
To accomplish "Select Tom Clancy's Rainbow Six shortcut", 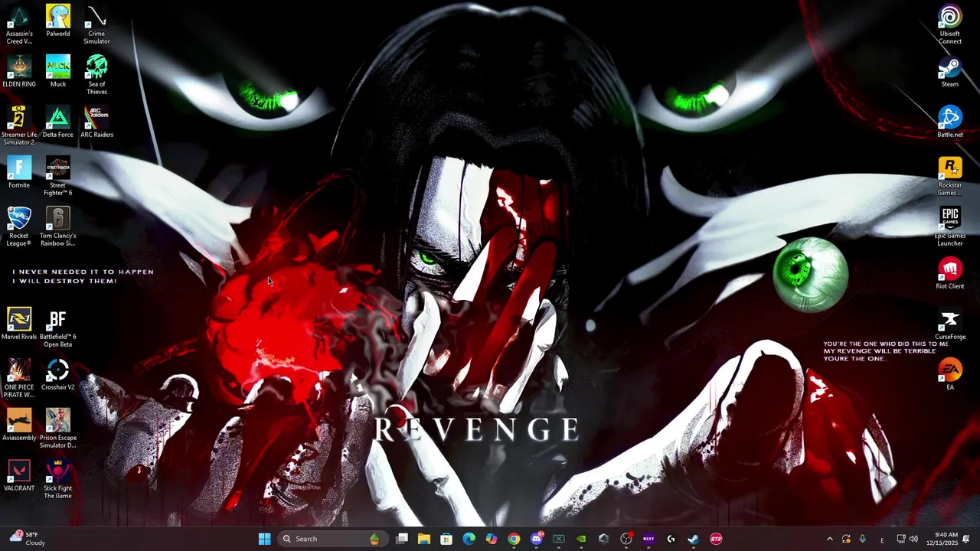I will pyautogui.click(x=58, y=227).
